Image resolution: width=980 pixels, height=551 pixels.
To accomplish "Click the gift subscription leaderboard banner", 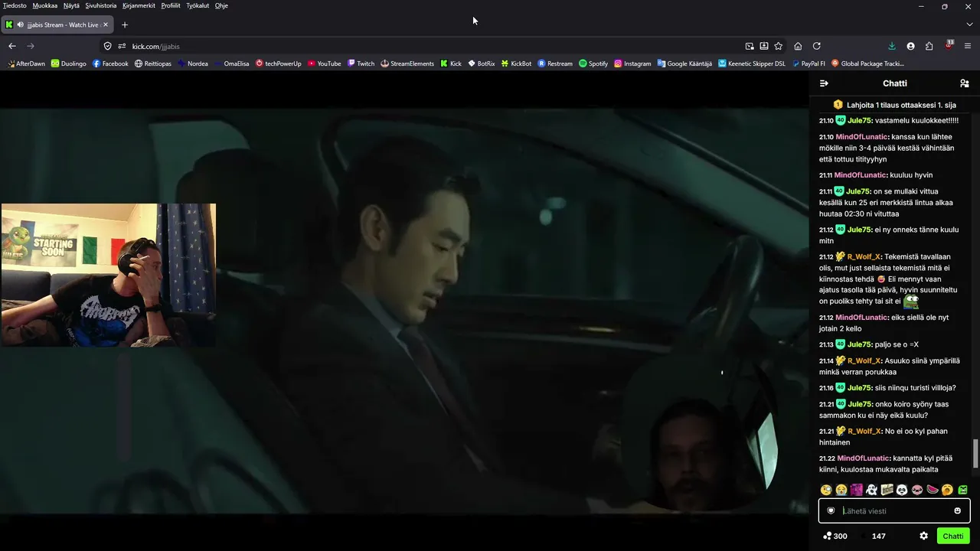I will (894, 105).
